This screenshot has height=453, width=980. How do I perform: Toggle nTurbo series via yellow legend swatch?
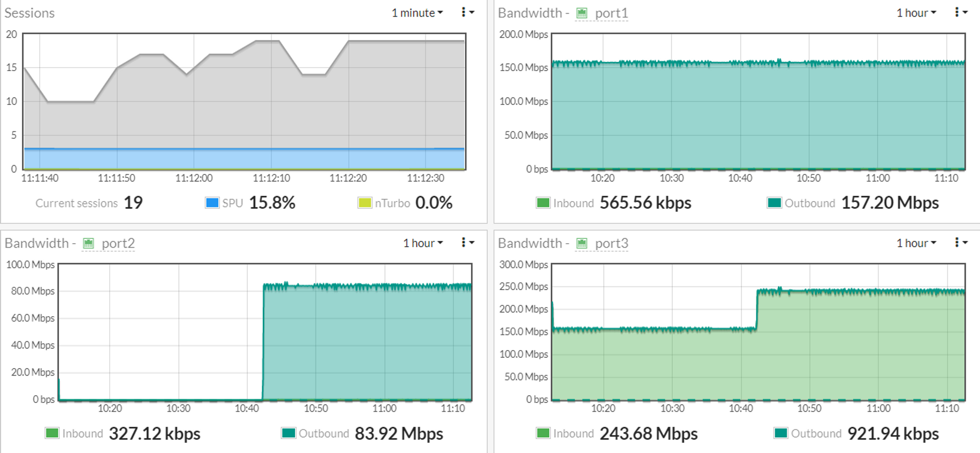click(x=365, y=202)
